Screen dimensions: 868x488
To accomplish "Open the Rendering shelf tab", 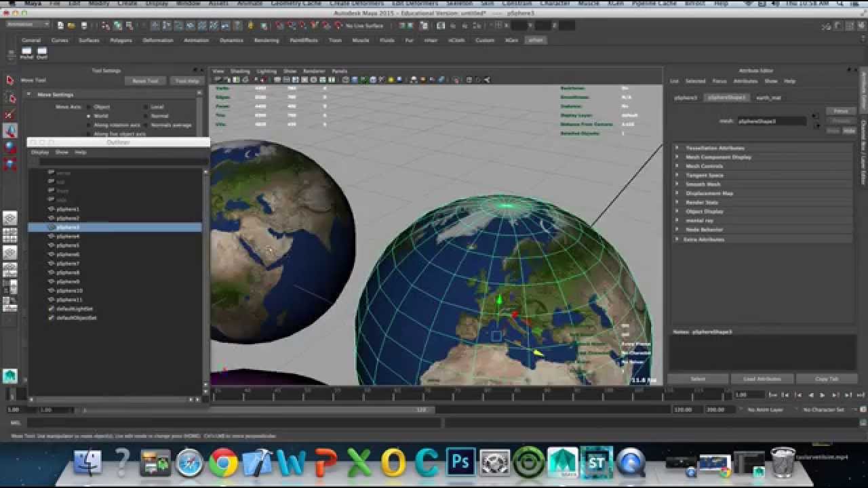I will [x=267, y=40].
